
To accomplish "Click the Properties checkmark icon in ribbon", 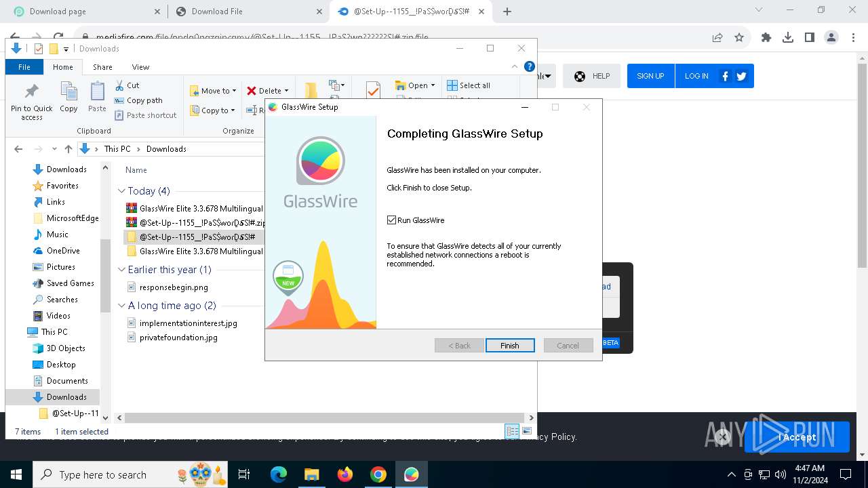I will click(x=372, y=90).
